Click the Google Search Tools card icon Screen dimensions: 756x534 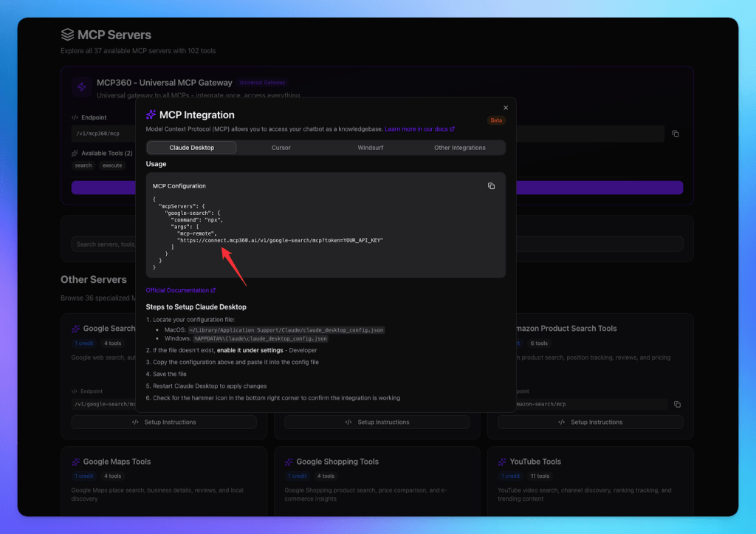[75, 328]
